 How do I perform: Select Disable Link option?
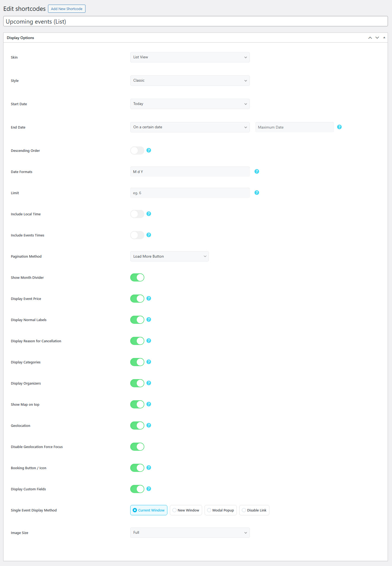point(254,510)
